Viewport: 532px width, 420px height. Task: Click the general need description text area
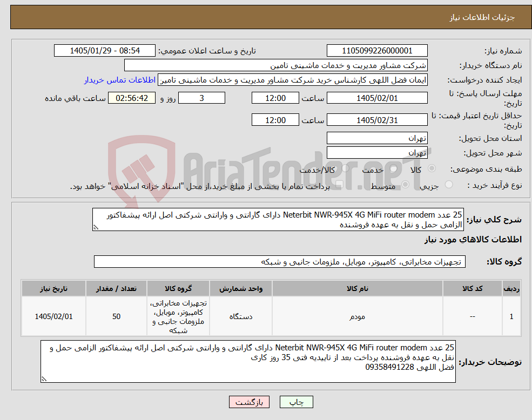pyautogui.click(x=278, y=220)
